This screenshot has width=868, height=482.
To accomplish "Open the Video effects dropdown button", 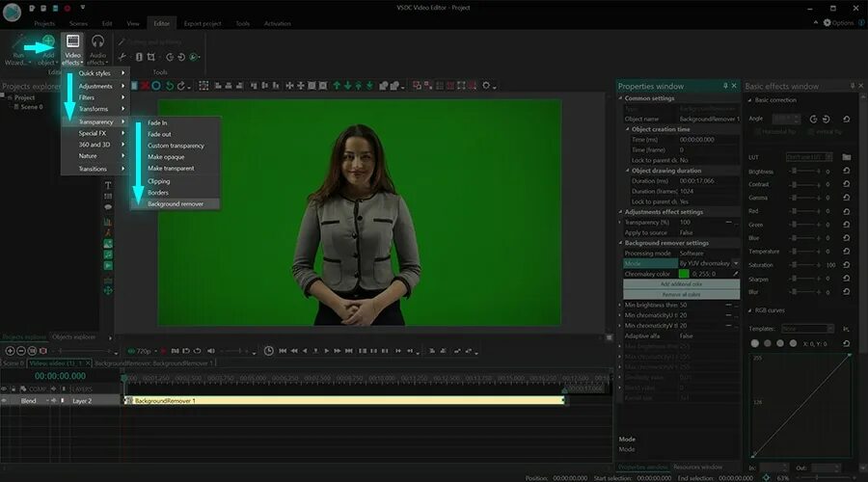I will [72, 49].
